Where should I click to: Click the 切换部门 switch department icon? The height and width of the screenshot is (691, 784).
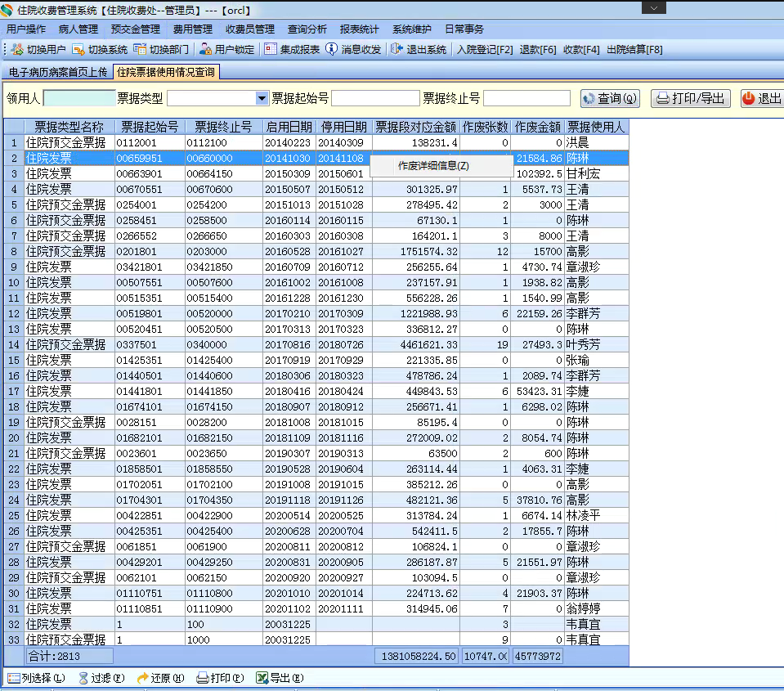click(x=140, y=50)
